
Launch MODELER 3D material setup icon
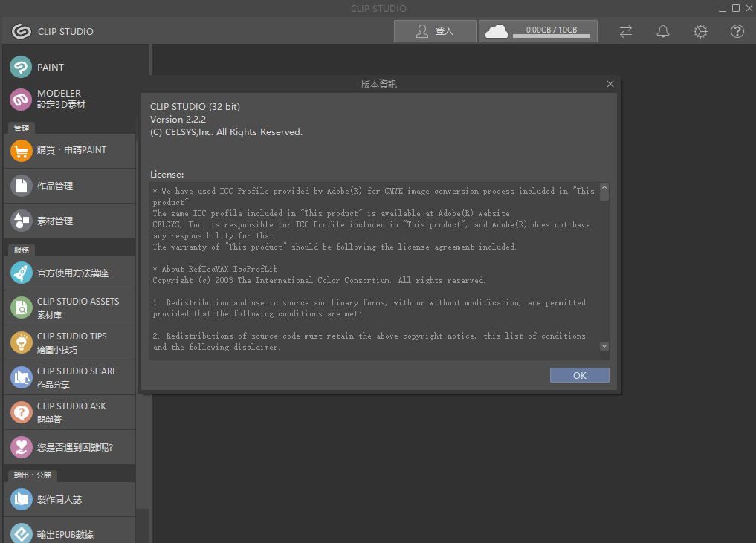tap(21, 100)
